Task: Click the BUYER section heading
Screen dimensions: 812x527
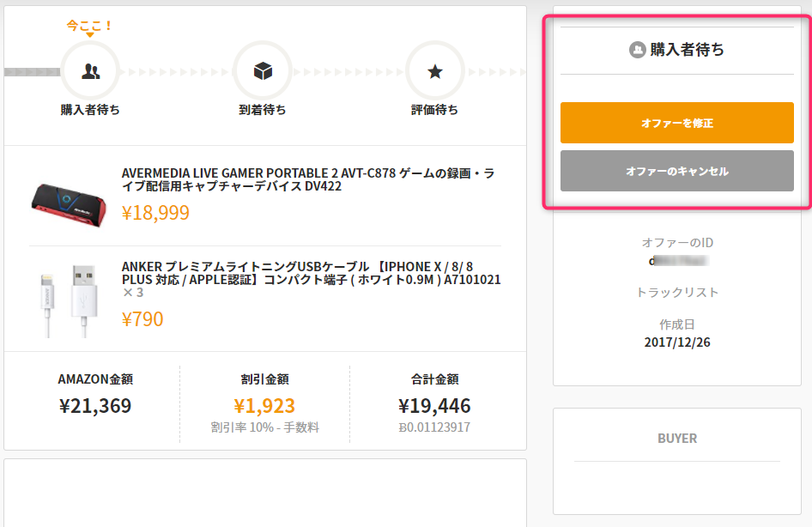Action: click(677, 439)
